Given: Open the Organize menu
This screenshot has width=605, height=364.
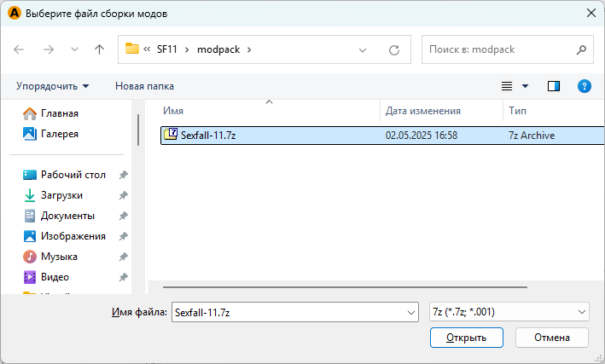Looking at the screenshot, I should [x=52, y=86].
